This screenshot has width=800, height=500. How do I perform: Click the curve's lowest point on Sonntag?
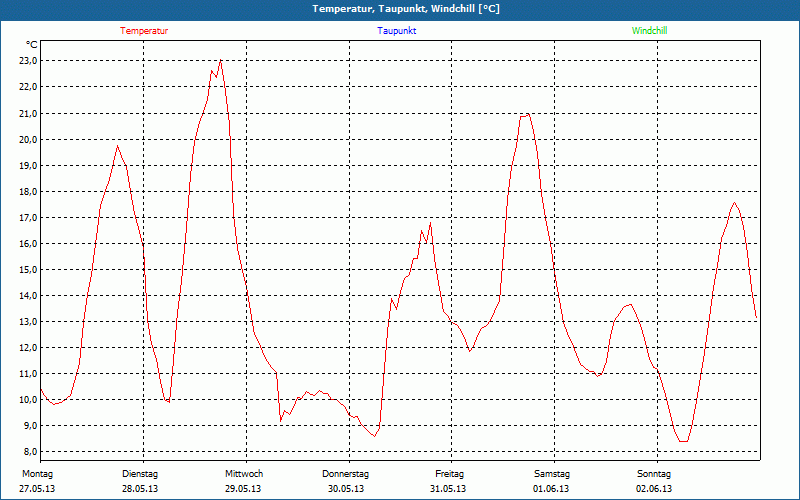pos(684,441)
